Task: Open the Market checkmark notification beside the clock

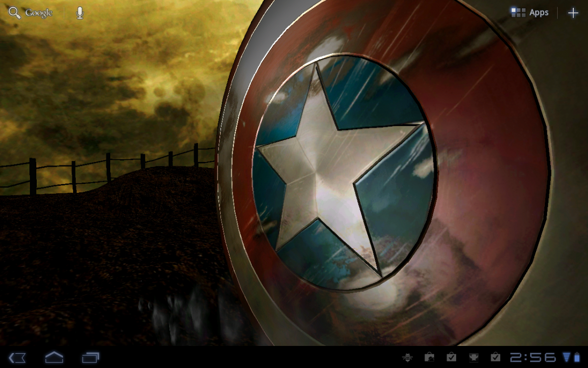Action: click(495, 357)
